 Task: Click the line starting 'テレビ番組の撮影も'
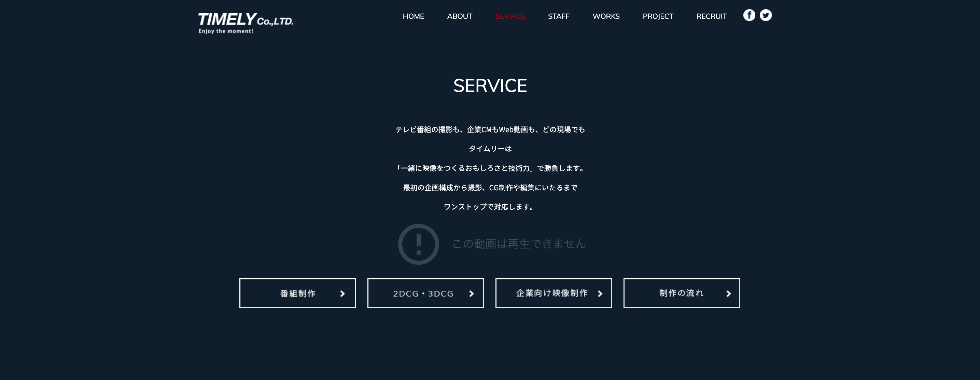point(490,130)
